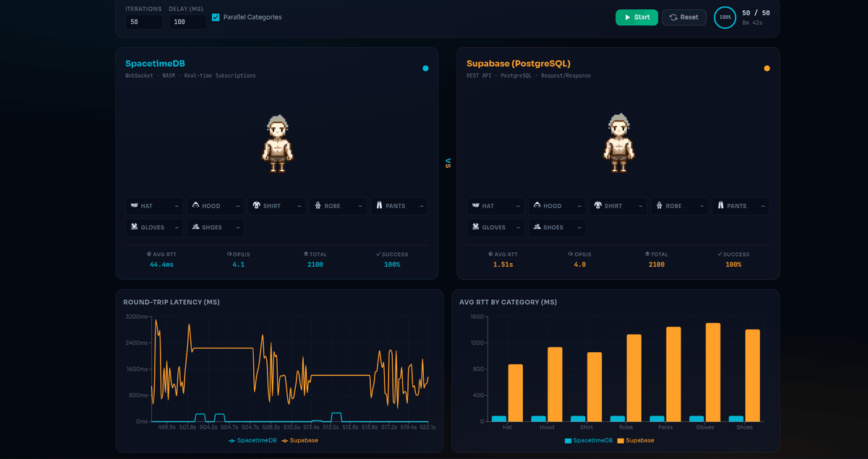Select the SHIRT slot icon on SpacetimeDB

pos(258,205)
